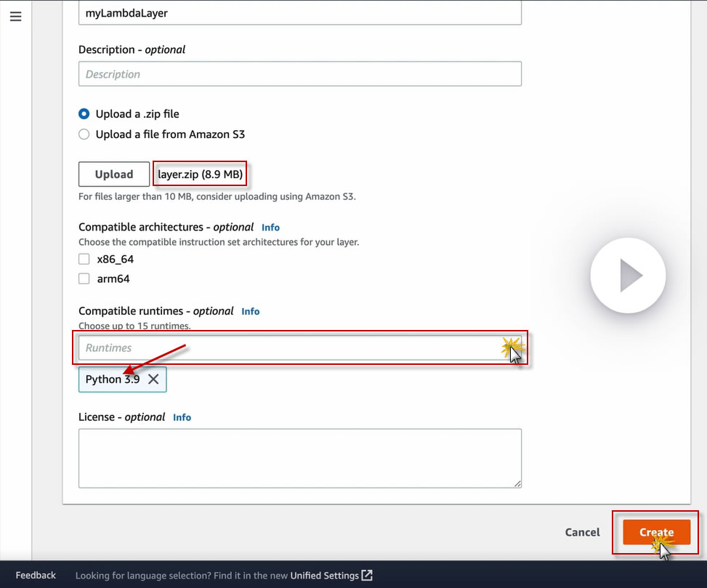Click the myLambdaLayer name field
This screenshot has width=707, height=588.
pos(300,12)
